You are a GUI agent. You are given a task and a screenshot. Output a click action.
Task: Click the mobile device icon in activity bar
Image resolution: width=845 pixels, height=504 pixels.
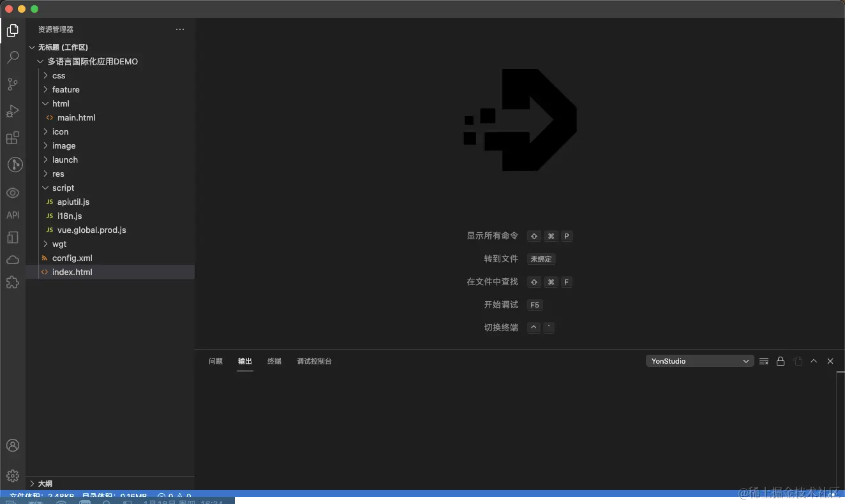pyautogui.click(x=13, y=237)
